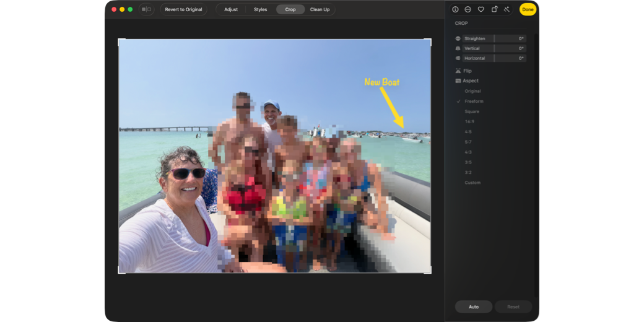Click the top-right crop corner handle
Image resolution: width=644 pixels, height=322 pixels.
[x=430, y=40]
